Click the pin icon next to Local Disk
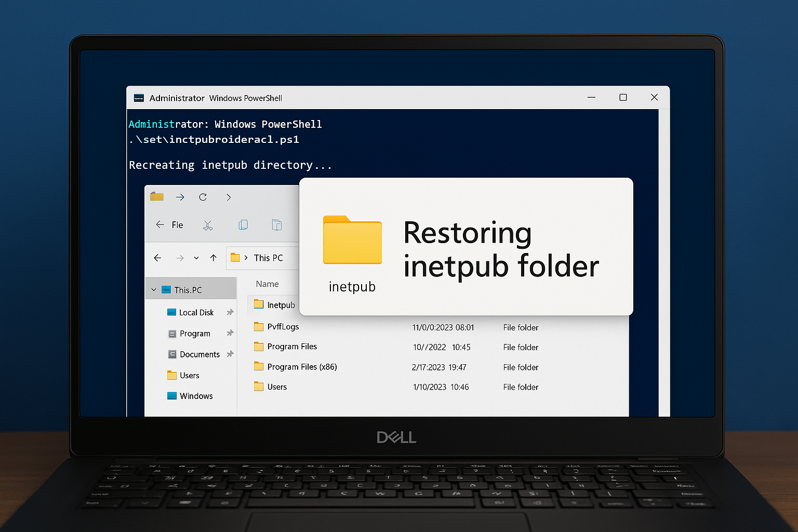 pyautogui.click(x=230, y=312)
